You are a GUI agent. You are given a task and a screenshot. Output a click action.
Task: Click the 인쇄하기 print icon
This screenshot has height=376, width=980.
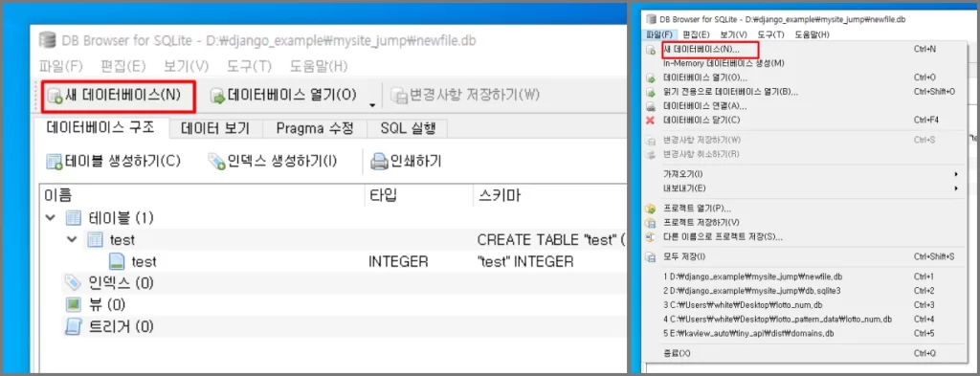[x=379, y=162]
